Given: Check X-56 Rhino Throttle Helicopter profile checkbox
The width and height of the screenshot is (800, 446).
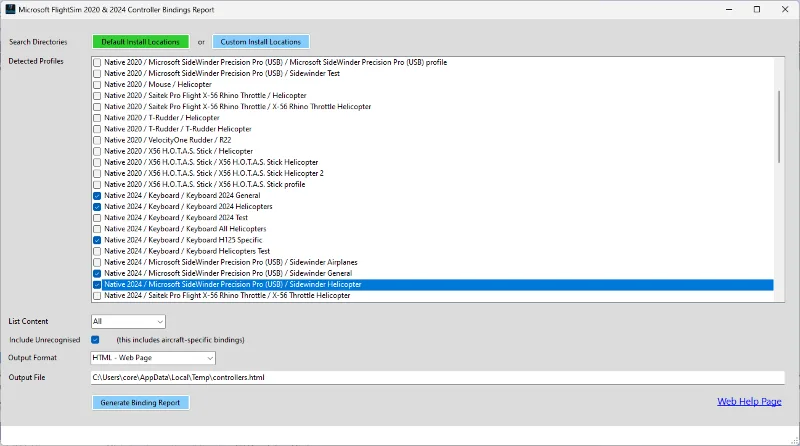Looking at the screenshot, I should tap(97, 107).
